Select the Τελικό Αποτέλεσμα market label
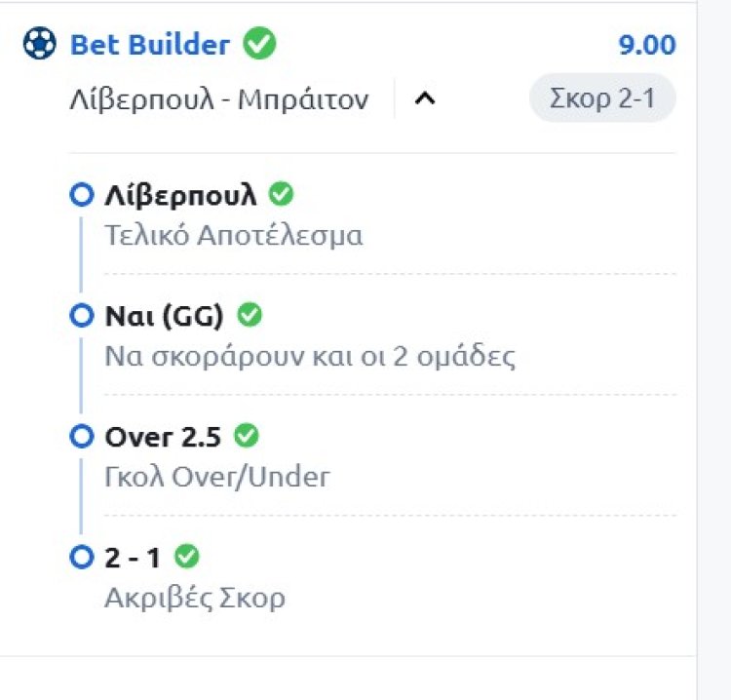This screenshot has width=731, height=700. click(233, 235)
